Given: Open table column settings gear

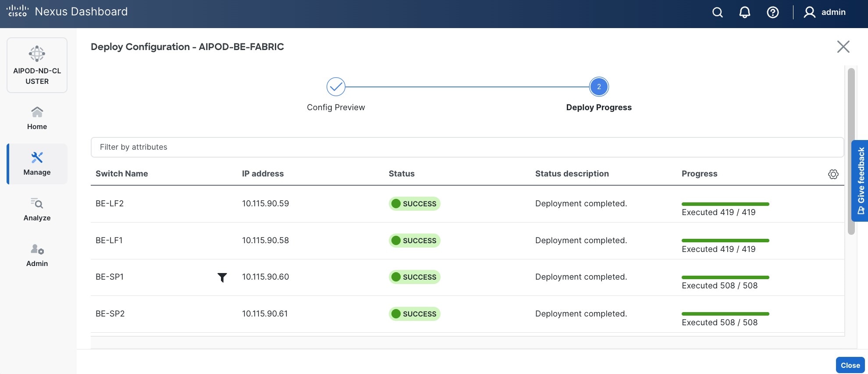Looking at the screenshot, I should point(833,174).
